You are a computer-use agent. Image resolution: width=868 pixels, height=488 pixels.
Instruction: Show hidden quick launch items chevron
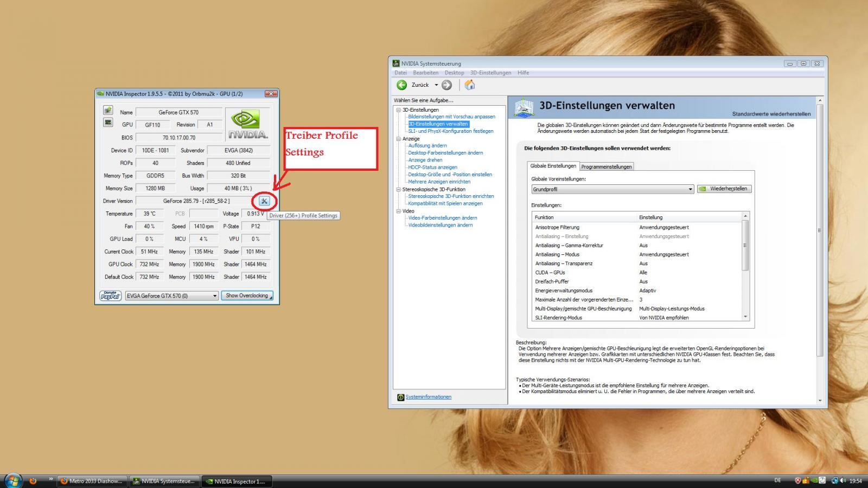point(51,479)
